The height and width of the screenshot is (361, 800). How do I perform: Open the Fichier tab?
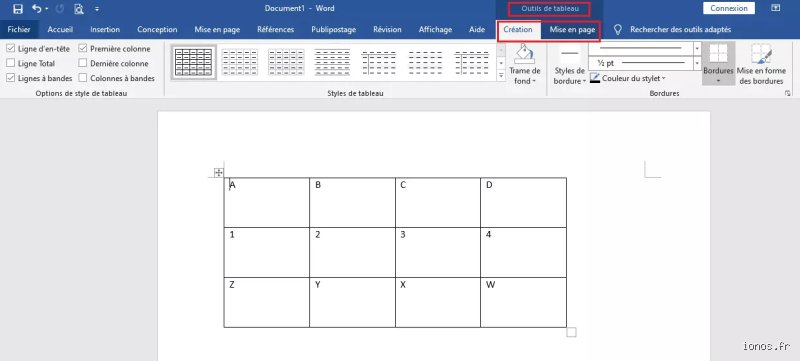pos(19,30)
